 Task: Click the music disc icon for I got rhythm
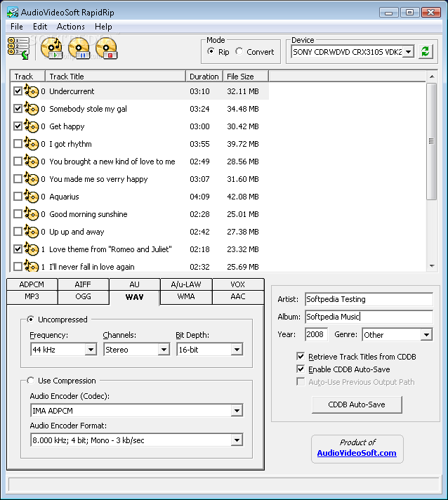(32, 144)
